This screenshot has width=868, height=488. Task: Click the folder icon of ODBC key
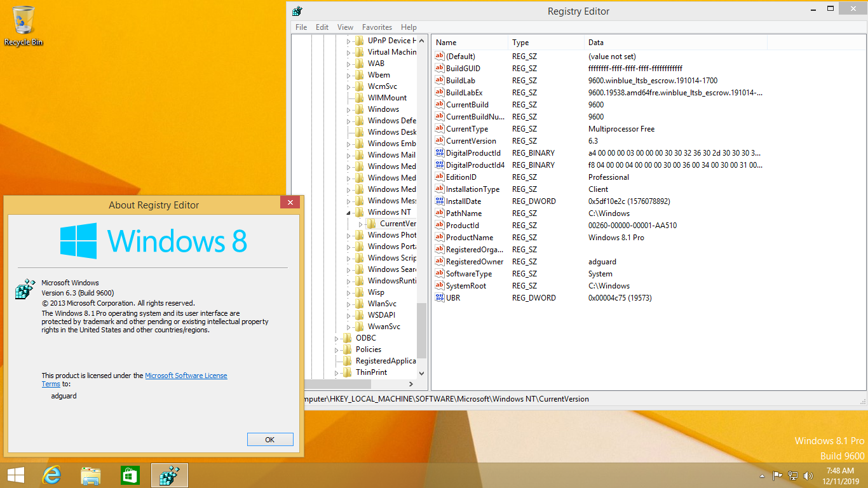348,338
